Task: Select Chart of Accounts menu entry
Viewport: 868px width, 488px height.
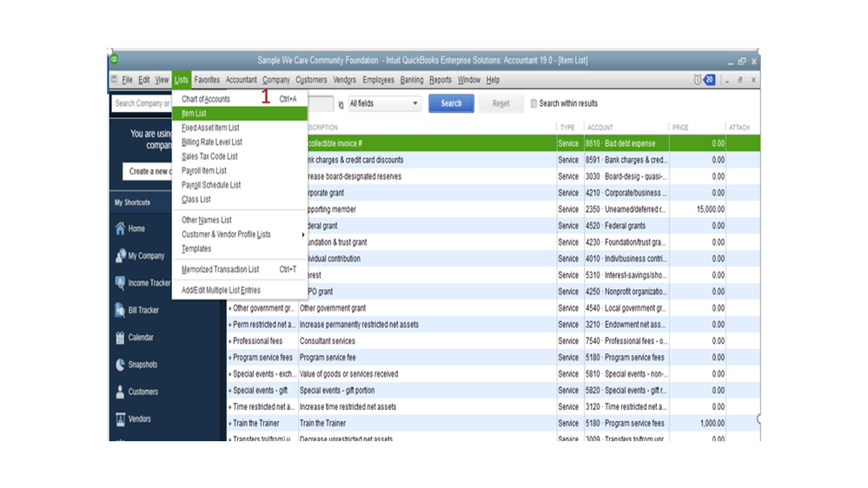Action: (240, 99)
